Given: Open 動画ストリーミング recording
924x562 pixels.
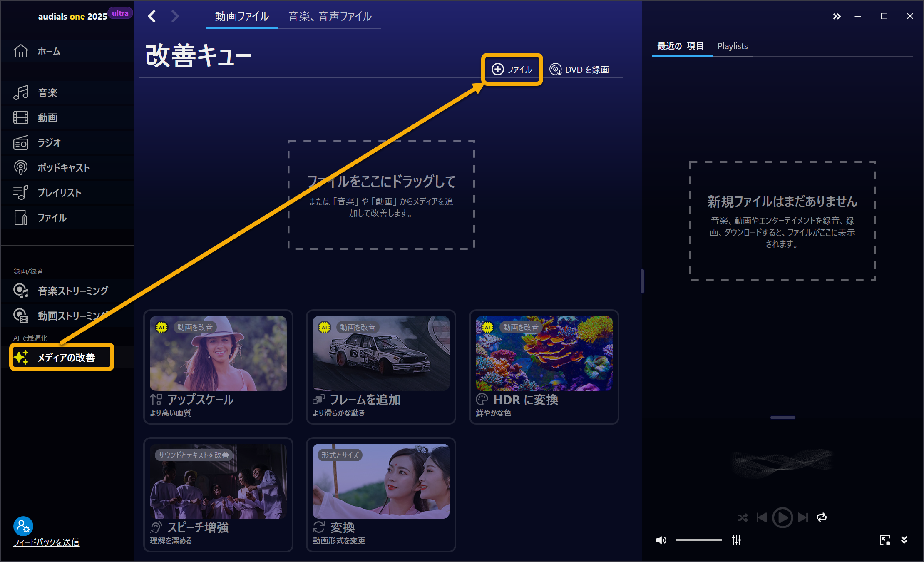Looking at the screenshot, I should [x=67, y=316].
